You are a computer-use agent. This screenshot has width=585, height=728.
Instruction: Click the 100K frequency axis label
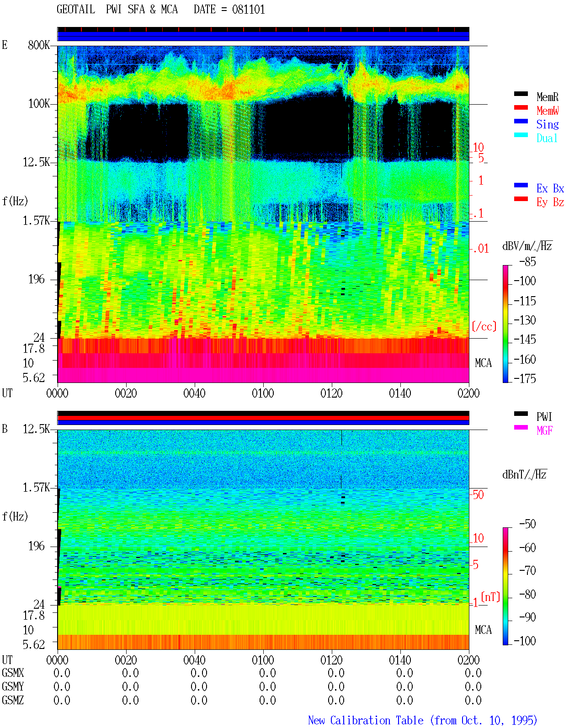(x=39, y=104)
